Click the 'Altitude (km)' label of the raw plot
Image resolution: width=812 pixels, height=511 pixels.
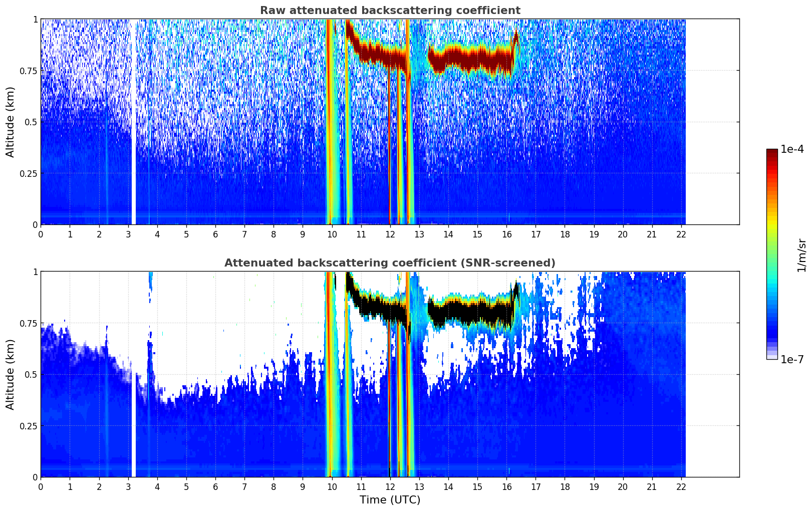coord(11,122)
